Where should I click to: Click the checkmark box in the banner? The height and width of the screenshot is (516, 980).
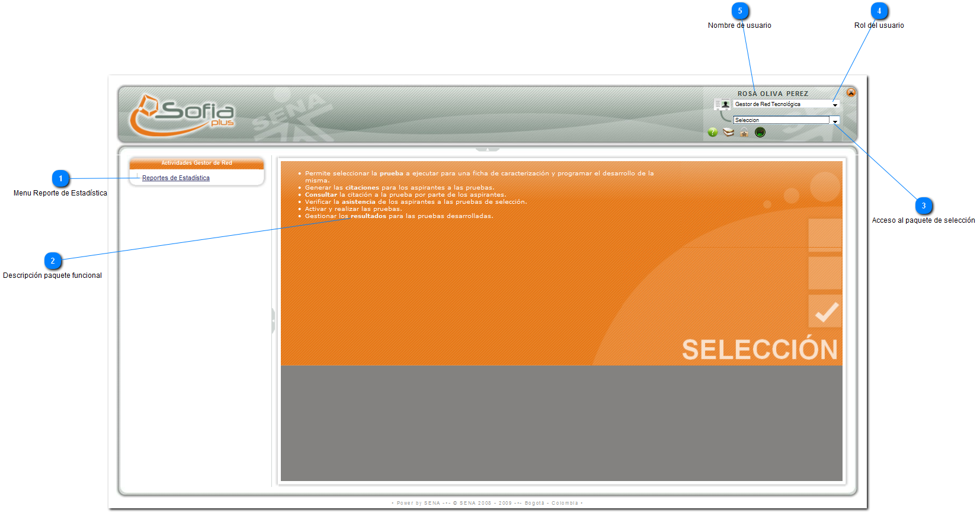tap(825, 311)
